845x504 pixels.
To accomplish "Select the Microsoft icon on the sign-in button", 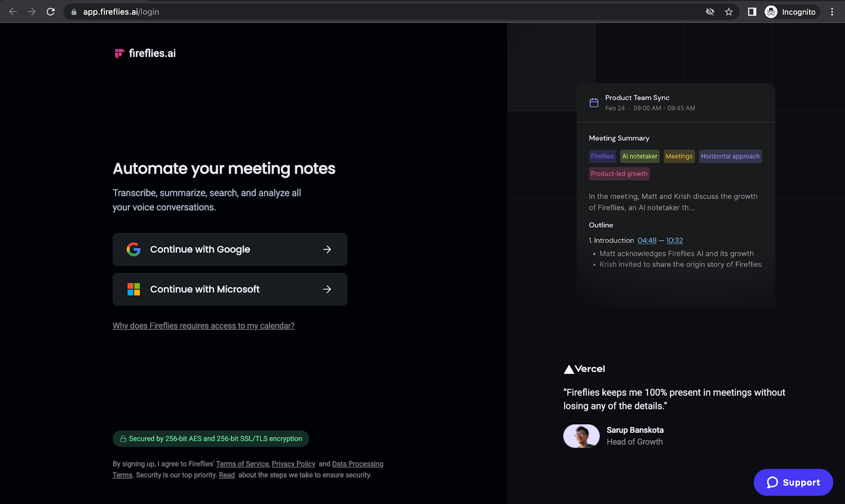I will (x=134, y=289).
